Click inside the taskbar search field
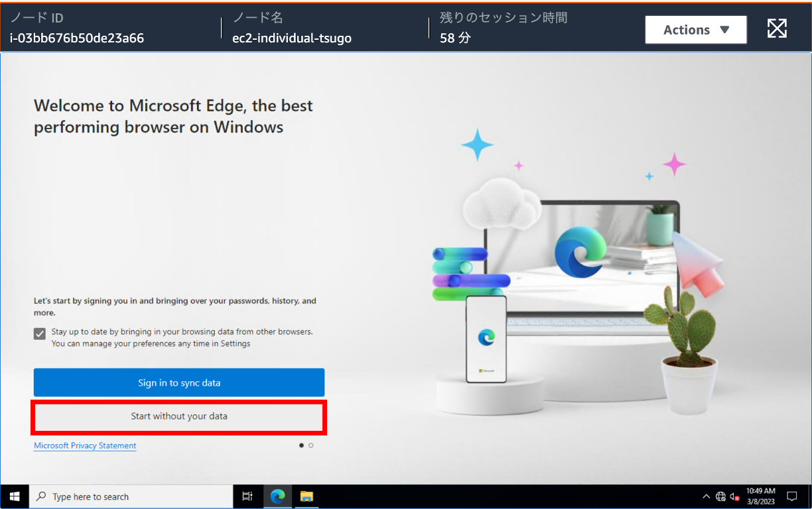The image size is (812, 509). (x=133, y=496)
